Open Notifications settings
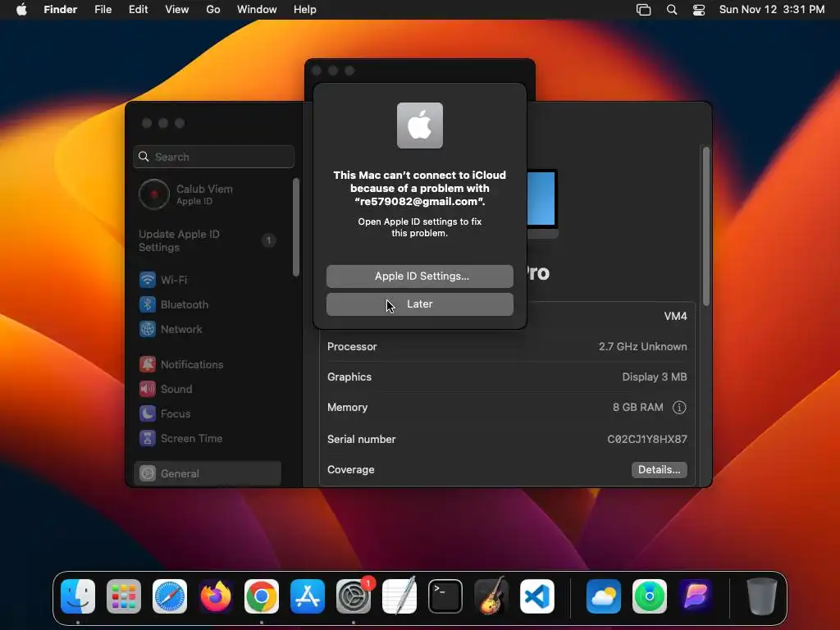This screenshot has width=840, height=630. [209, 364]
